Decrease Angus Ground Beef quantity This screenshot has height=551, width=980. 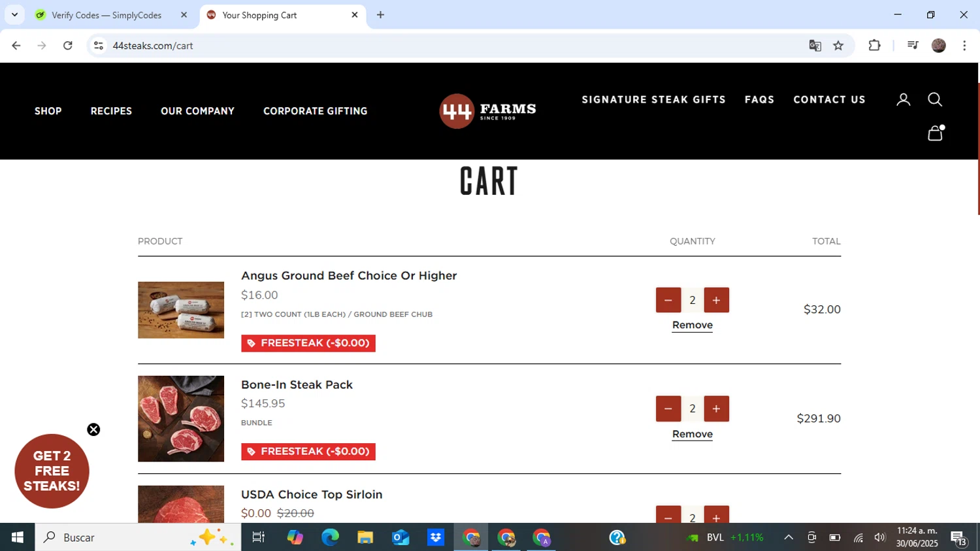[668, 300]
